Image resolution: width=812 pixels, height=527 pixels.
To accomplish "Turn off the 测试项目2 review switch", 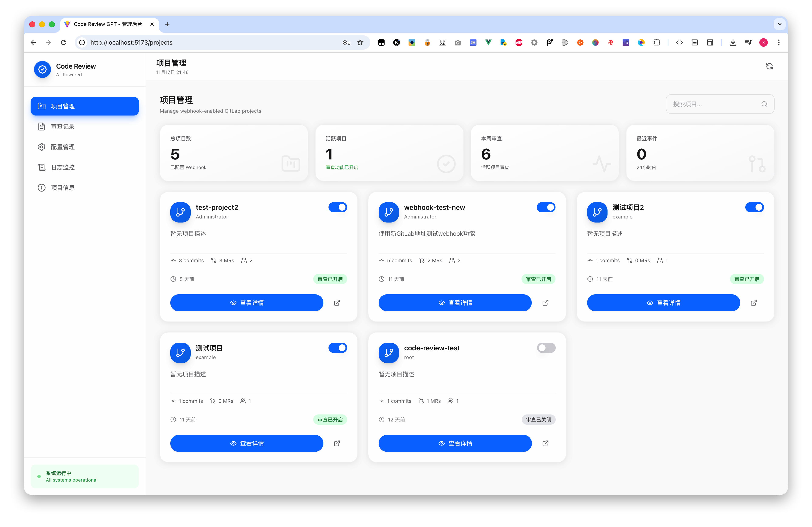I will click(x=755, y=207).
